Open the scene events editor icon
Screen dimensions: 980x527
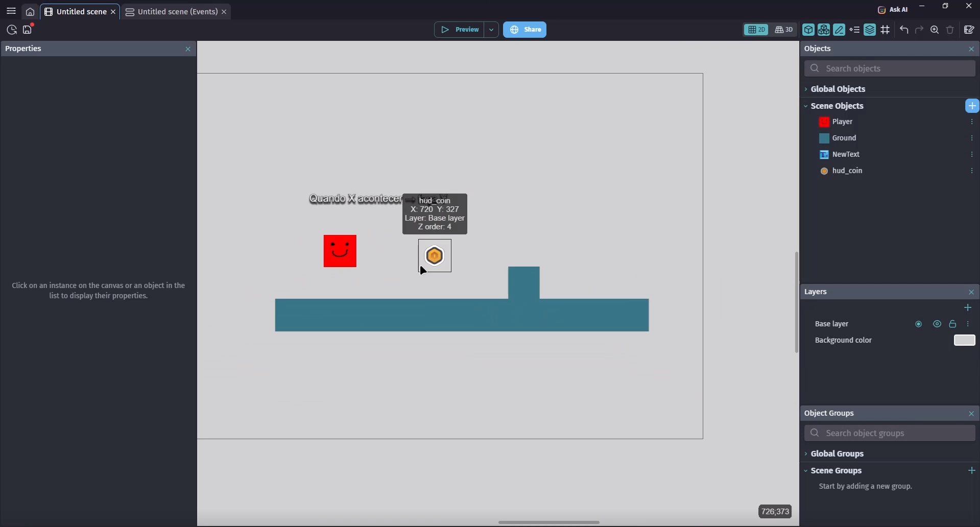point(969,30)
